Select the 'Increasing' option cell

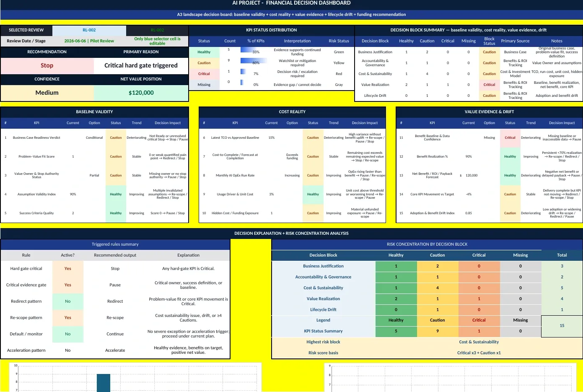coord(292,175)
